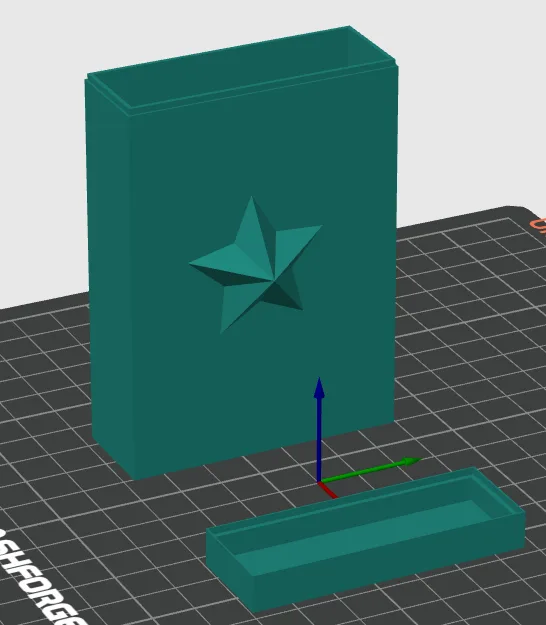
Task: Click the green Y-axis arrow
Action: pyautogui.click(x=371, y=470)
